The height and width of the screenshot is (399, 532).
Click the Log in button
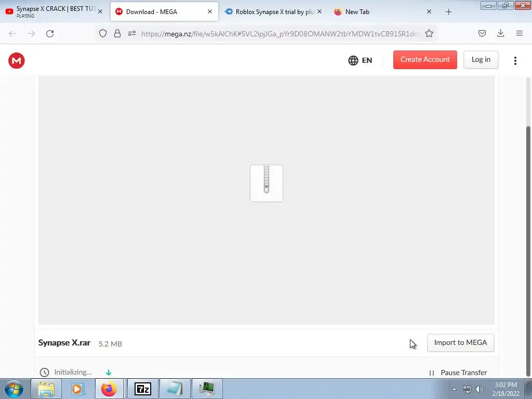point(481,60)
